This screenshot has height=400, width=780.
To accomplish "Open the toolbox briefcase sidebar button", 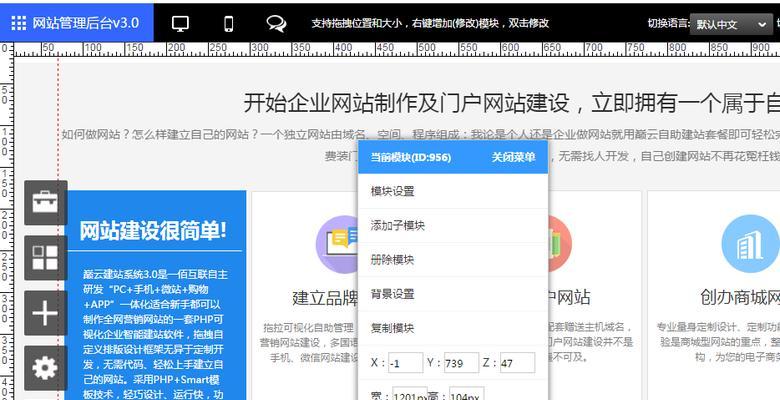I will (45, 202).
